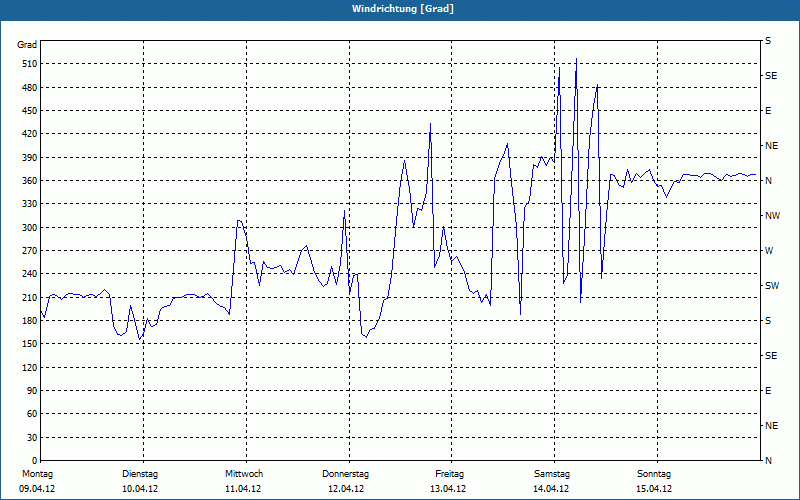Select the 330 degree axis label
Screen dimensions: 800x500
(x=29, y=204)
